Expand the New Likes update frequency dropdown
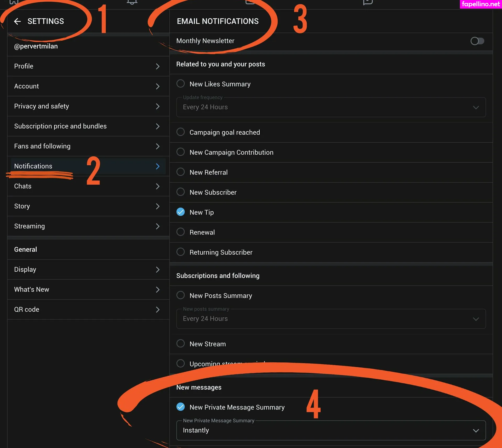Image resolution: width=502 pixels, height=448 pixels. pos(331,107)
